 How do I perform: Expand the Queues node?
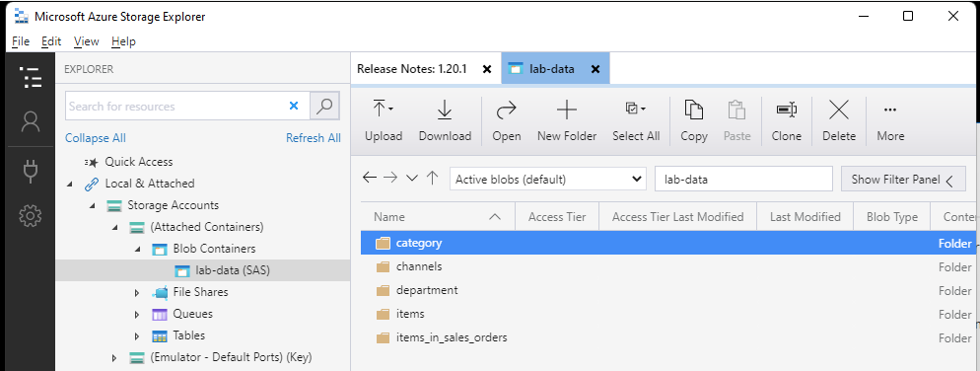coord(137,314)
